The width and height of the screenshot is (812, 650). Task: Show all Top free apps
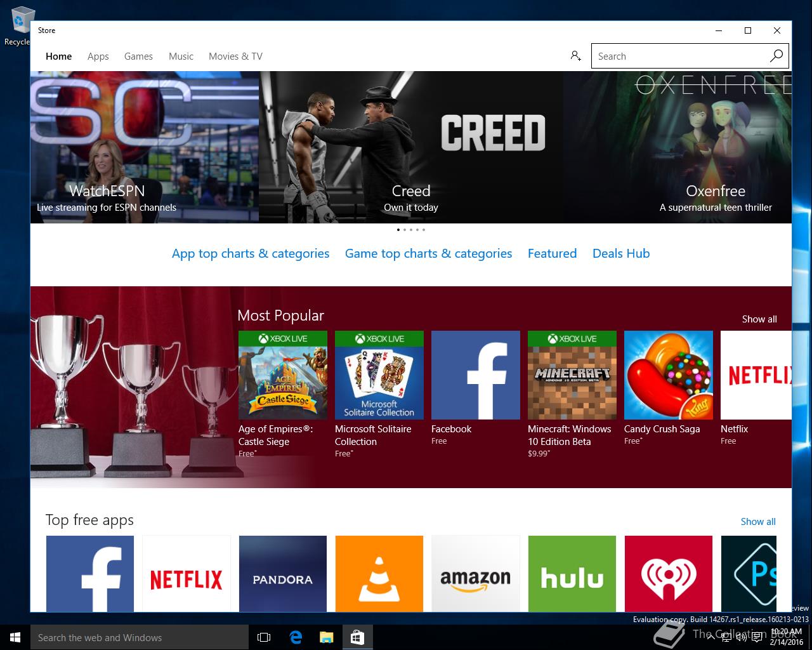click(758, 522)
